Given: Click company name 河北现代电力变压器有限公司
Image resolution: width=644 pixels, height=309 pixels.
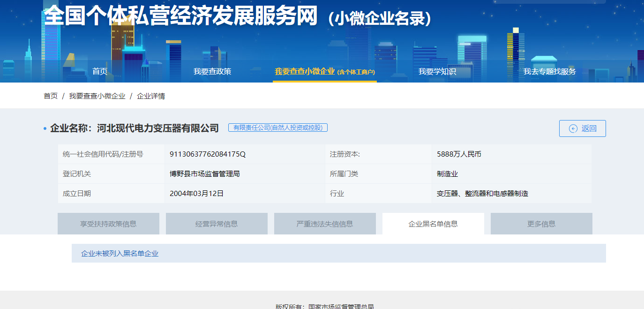Looking at the screenshot, I should (158, 128).
